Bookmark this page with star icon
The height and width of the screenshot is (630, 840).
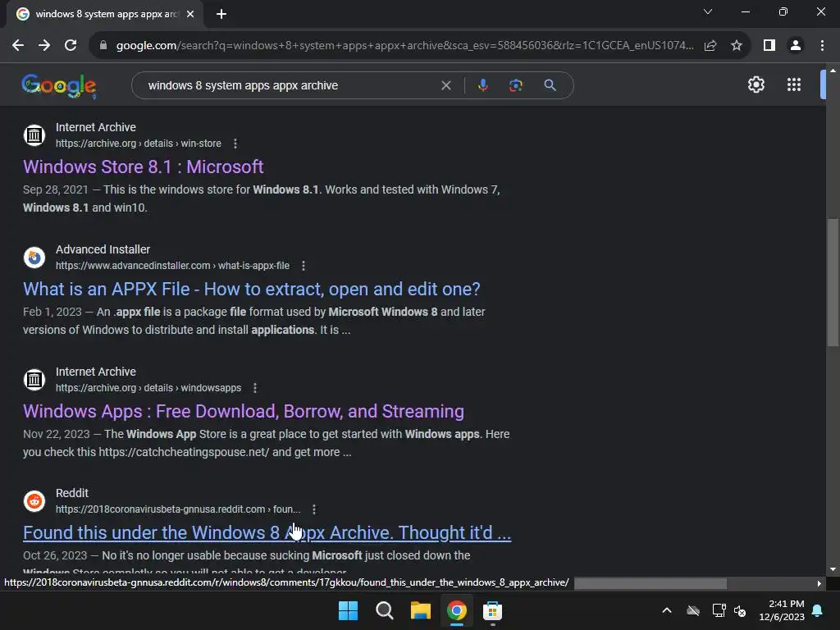[x=737, y=46]
